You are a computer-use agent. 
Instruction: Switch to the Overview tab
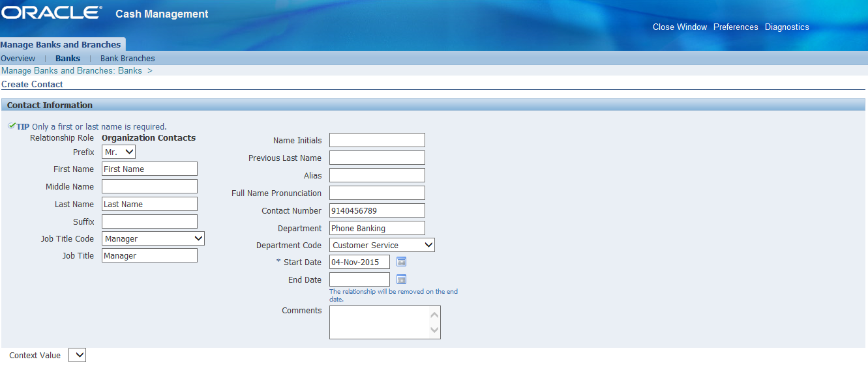[x=18, y=59]
